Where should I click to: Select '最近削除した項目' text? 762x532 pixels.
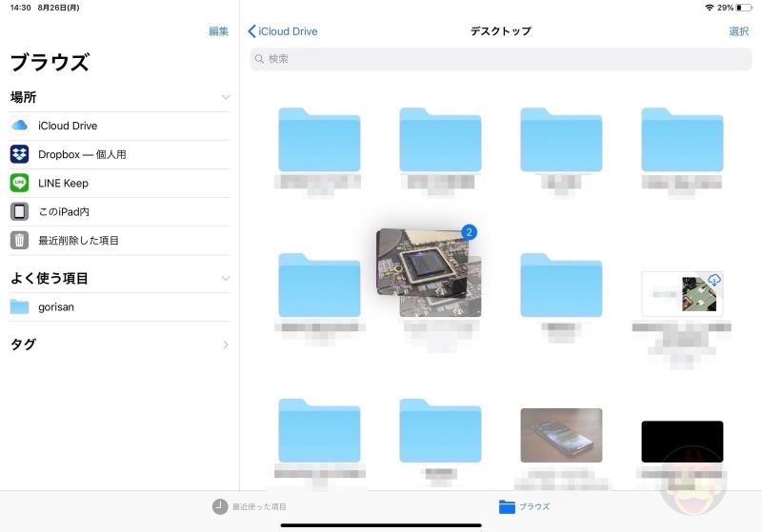pyautogui.click(x=78, y=240)
